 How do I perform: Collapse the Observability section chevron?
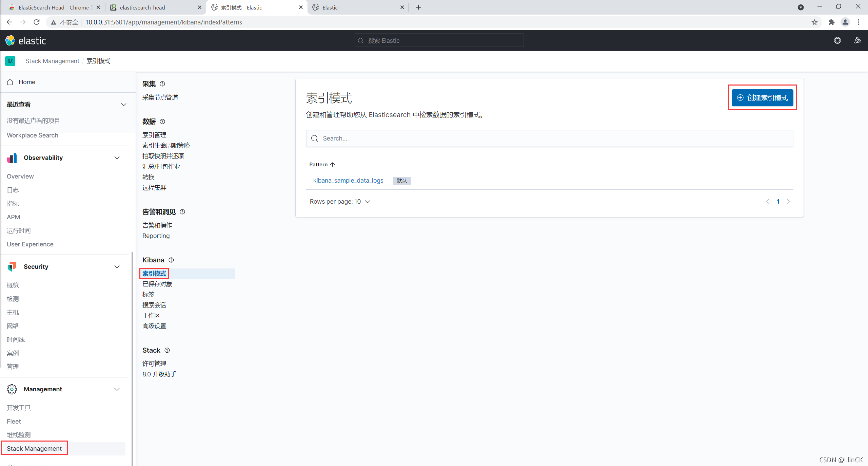(x=117, y=158)
